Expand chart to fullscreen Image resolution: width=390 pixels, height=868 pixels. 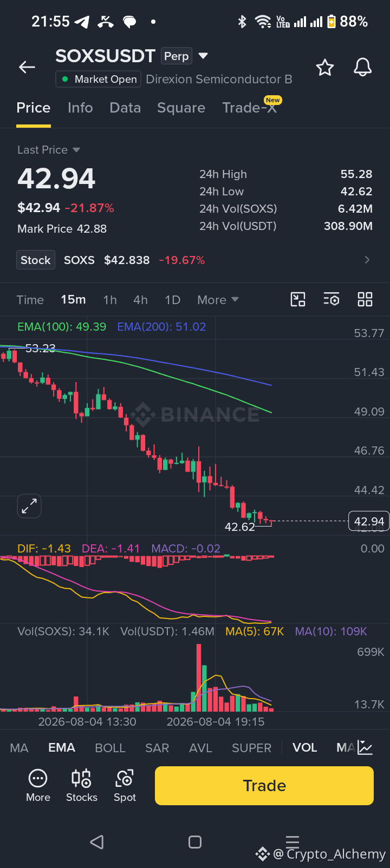(29, 507)
